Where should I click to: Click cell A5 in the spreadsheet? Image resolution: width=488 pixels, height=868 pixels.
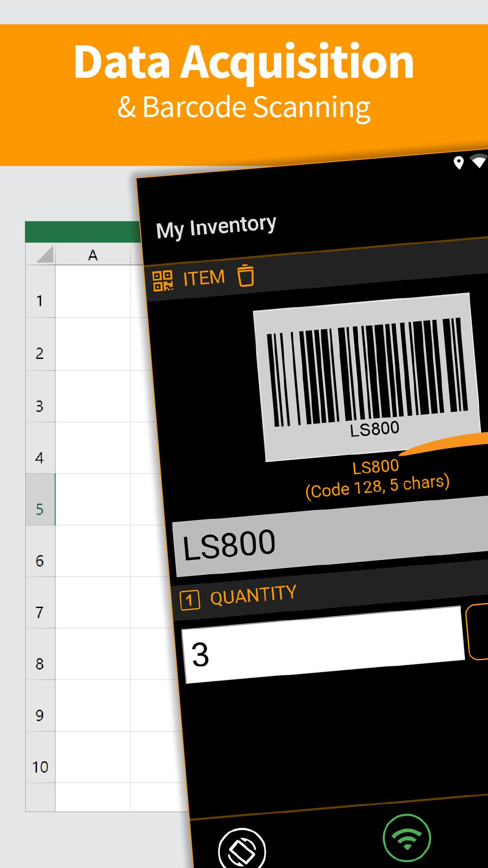click(93, 500)
